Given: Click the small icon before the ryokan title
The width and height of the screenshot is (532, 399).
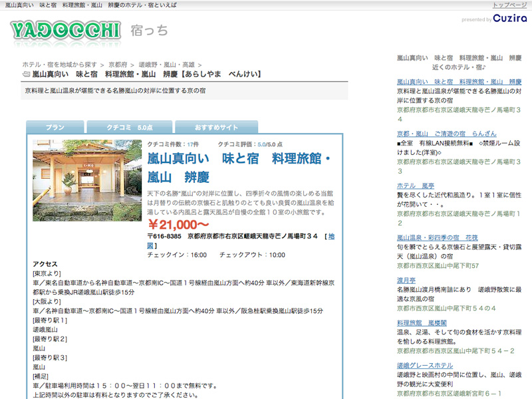Looking at the screenshot, I should tap(26, 75).
